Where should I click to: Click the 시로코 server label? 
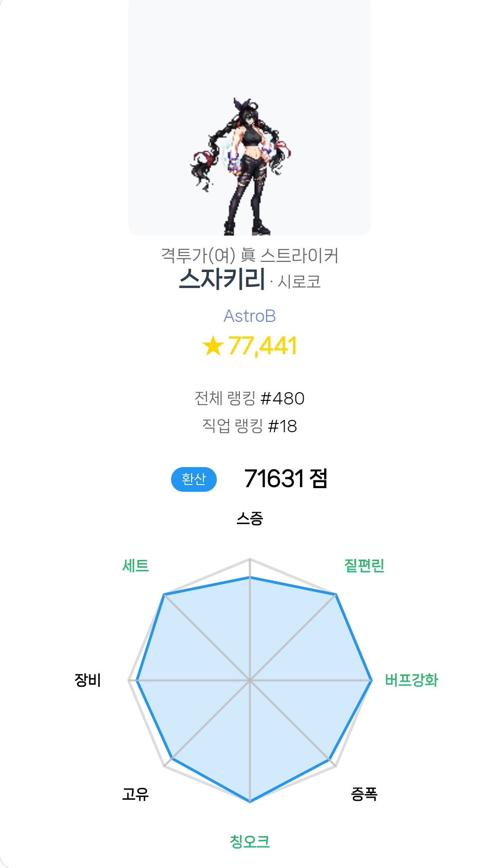[x=299, y=282]
